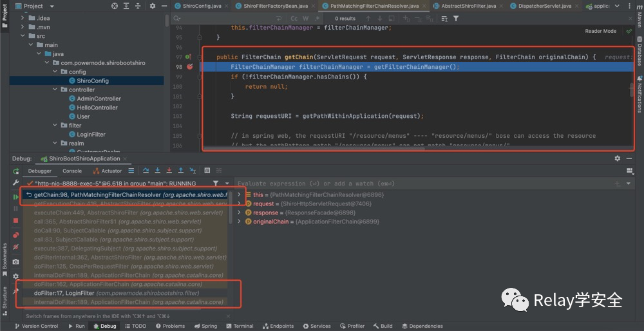
Task: Click the Run to Cursor icon
Action: pyautogui.click(x=192, y=171)
